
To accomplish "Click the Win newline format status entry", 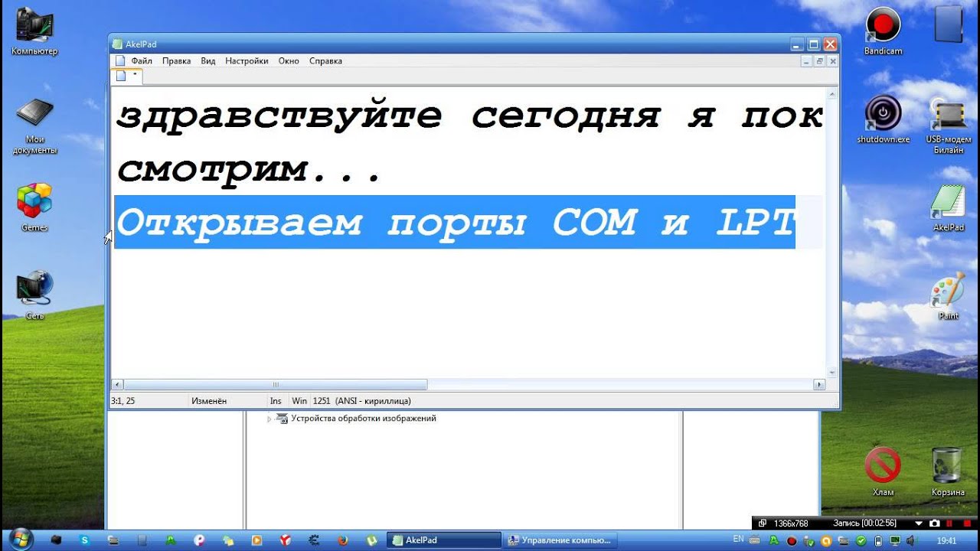I will [x=299, y=401].
